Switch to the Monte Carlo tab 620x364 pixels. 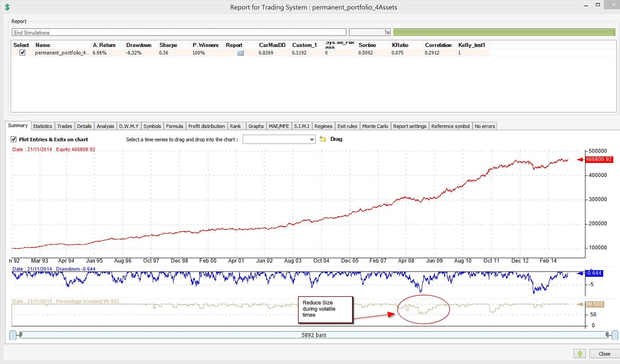pos(375,126)
